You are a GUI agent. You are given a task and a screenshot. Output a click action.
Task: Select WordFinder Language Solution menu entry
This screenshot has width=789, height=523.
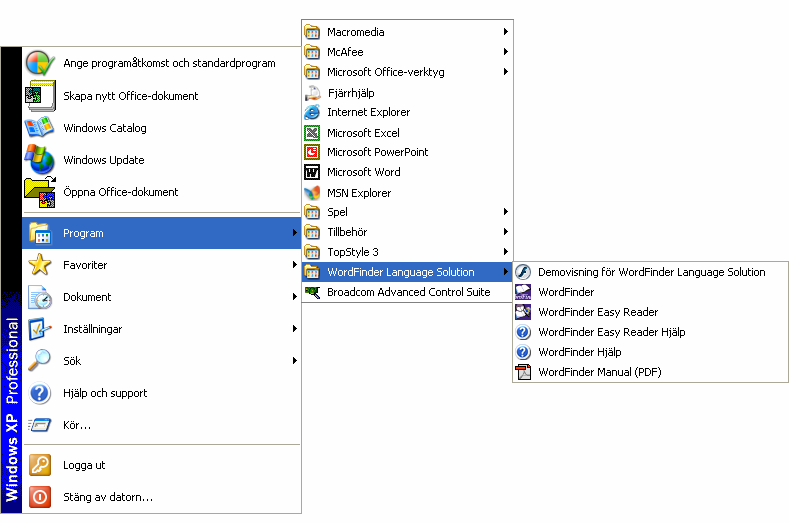(x=407, y=272)
